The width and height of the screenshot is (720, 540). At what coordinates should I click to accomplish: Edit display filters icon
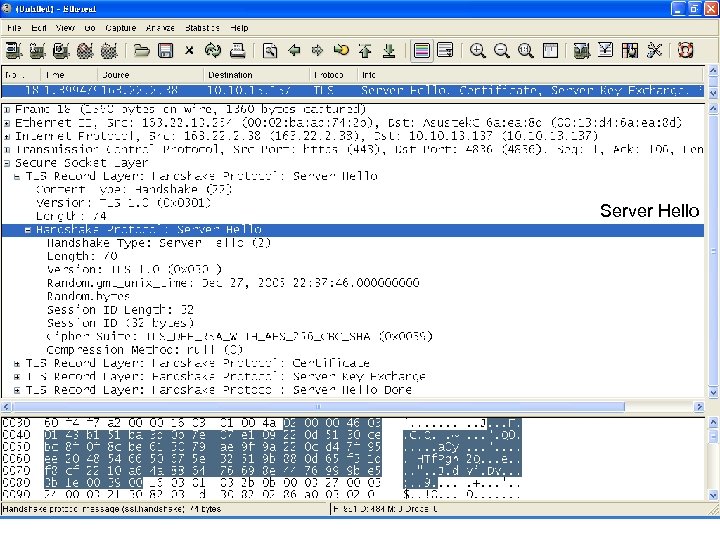click(606, 50)
